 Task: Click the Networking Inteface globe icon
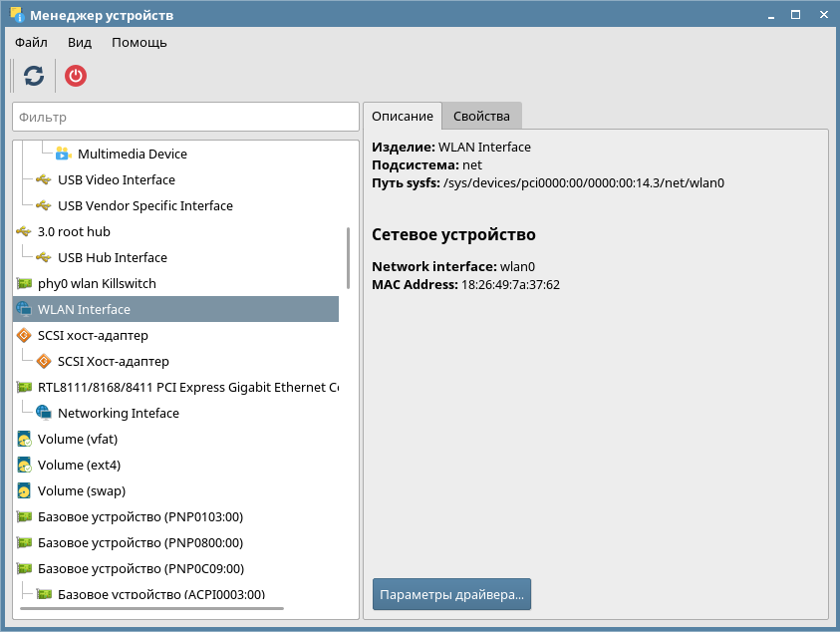[x=44, y=413]
